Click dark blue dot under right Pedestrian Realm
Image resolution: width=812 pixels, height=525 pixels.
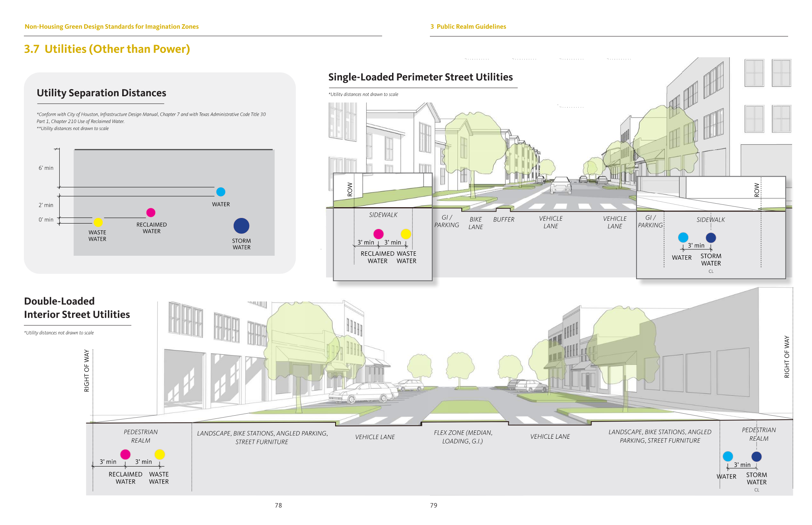pos(757,456)
